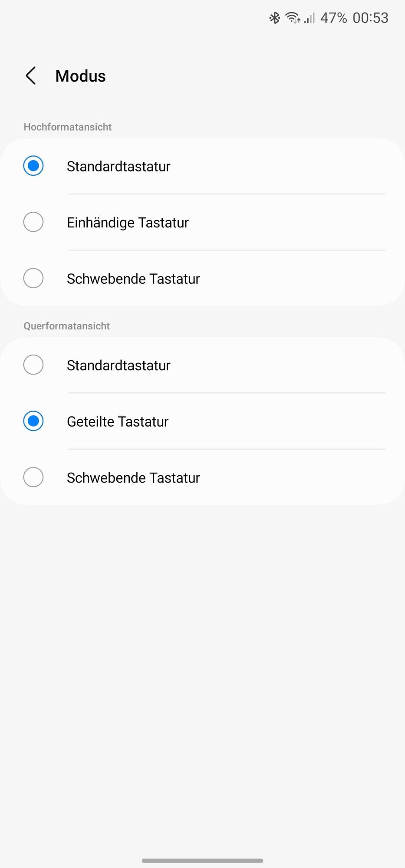Tap the Hochformatansicht section header
The height and width of the screenshot is (868, 405).
[68, 127]
